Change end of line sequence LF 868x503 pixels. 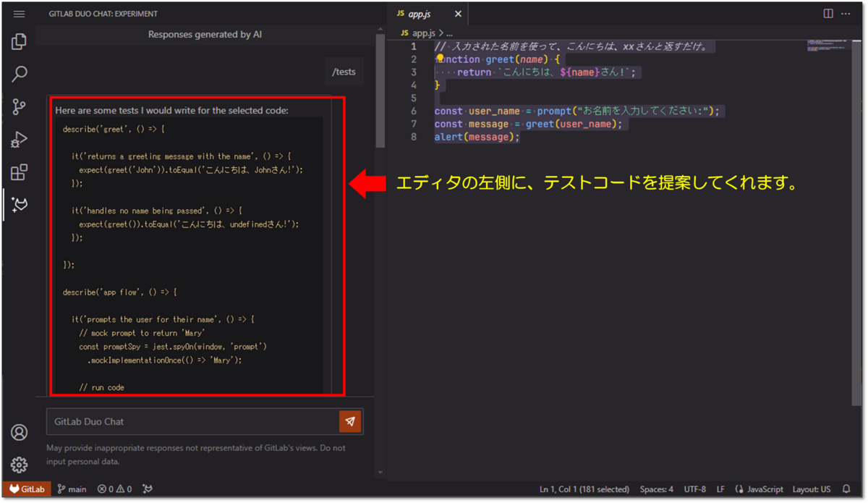pos(720,489)
